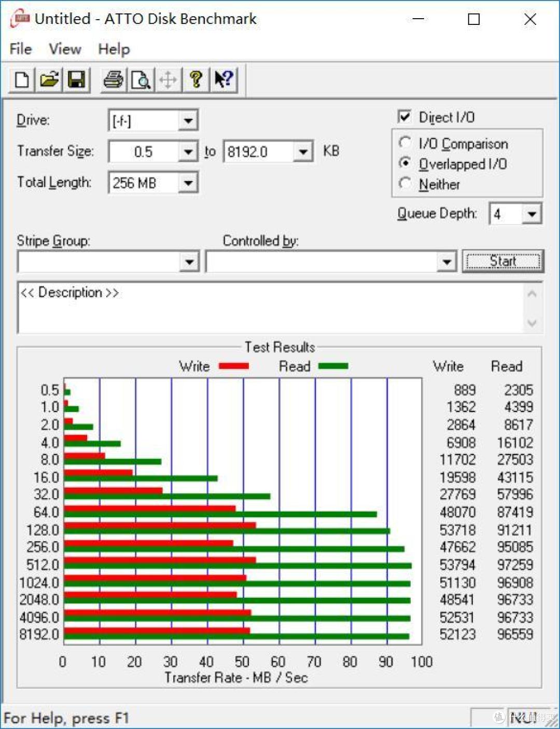Activate the context help pointer icon
560x729 pixels.
tap(224, 80)
